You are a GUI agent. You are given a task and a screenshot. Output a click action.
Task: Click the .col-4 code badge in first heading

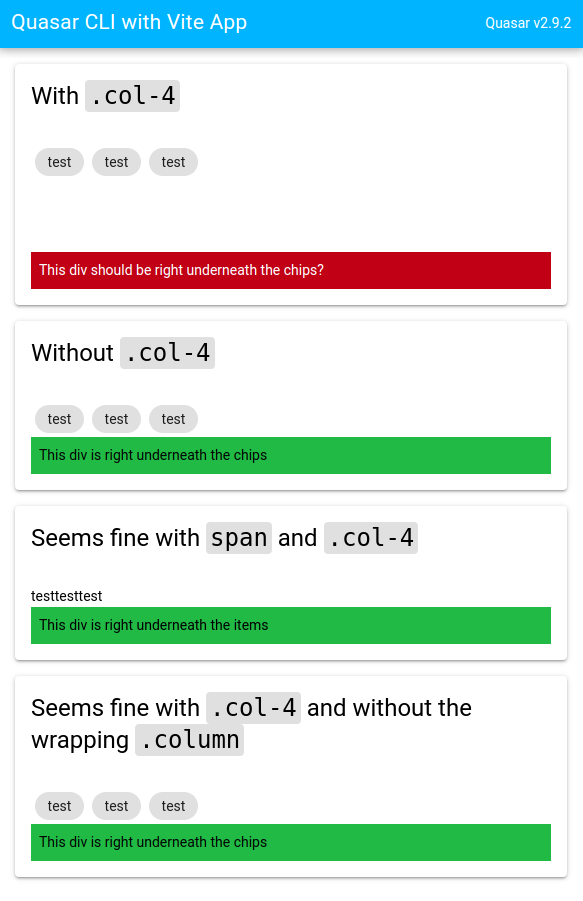[132, 96]
